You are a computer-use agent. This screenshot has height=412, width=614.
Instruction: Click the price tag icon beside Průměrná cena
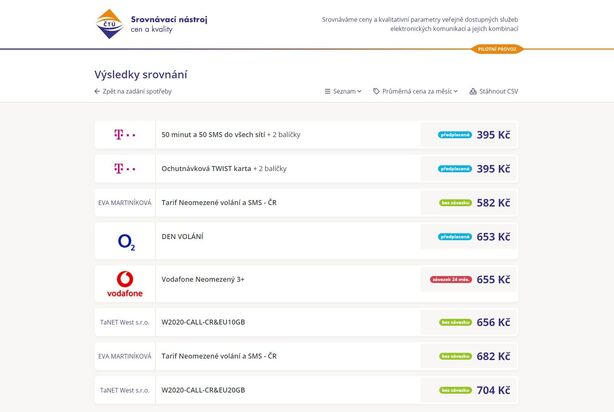pyautogui.click(x=376, y=91)
